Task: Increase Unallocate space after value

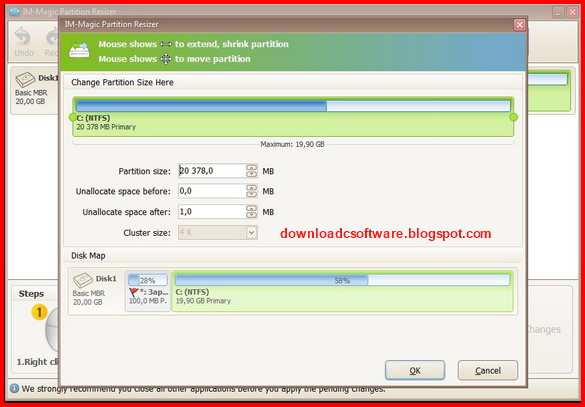Action: click(x=251, y=209)
